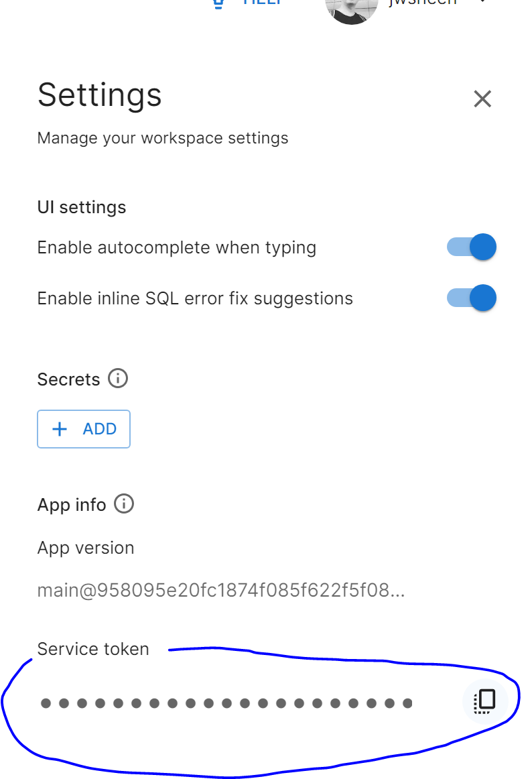Click the Enable autocomplete when typing label
This screenshot has height=779, width=532.
pos(177,247)
